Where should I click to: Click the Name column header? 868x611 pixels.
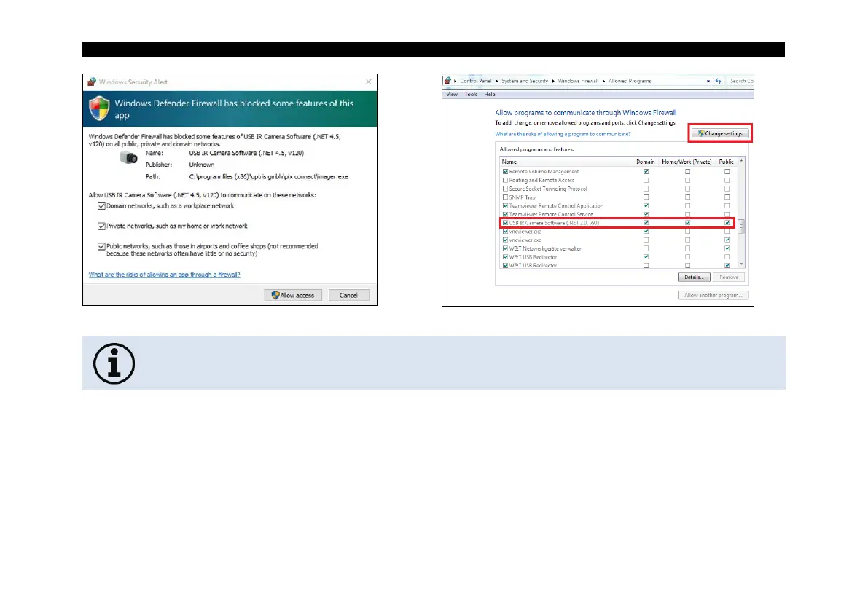[509, 162]
